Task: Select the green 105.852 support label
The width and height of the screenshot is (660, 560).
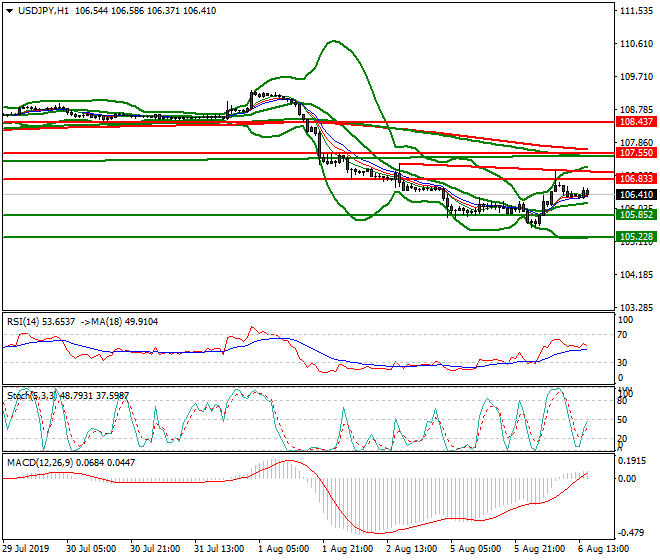Action: pyautogui.click(x=636, y=215)
